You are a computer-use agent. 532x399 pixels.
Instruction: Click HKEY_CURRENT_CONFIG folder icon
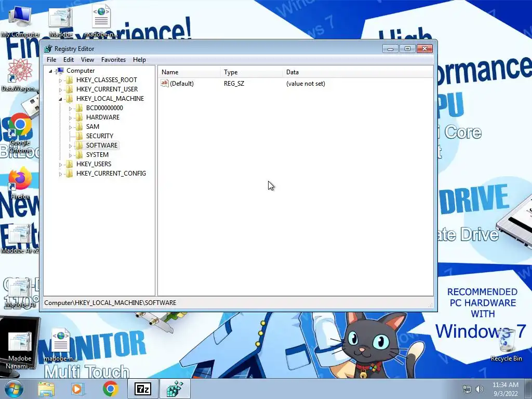(69, 174)
